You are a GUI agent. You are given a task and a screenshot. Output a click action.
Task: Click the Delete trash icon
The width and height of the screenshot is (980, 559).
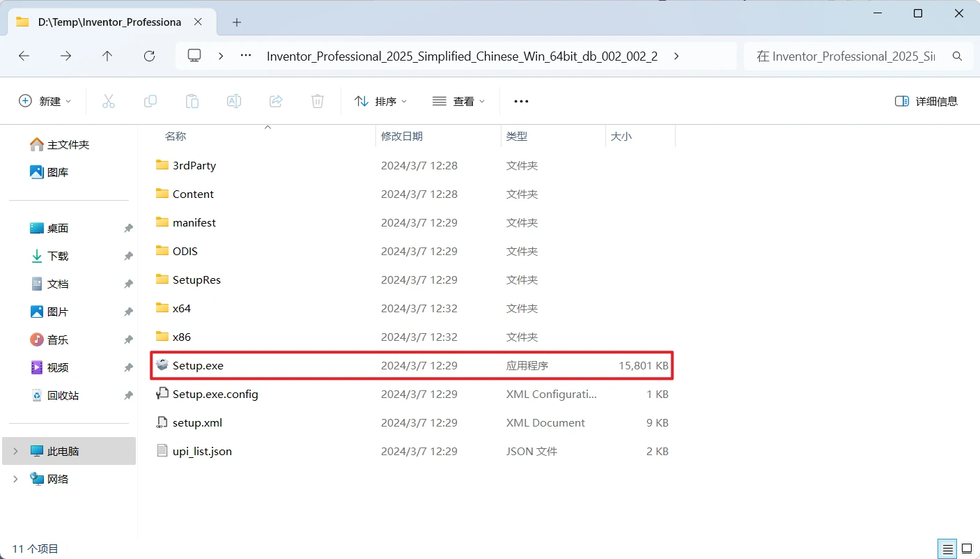click(x=318, y=101)
